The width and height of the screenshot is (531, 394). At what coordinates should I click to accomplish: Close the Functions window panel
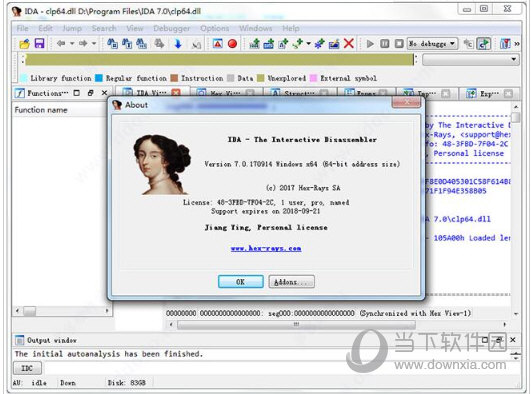point(104,93)
